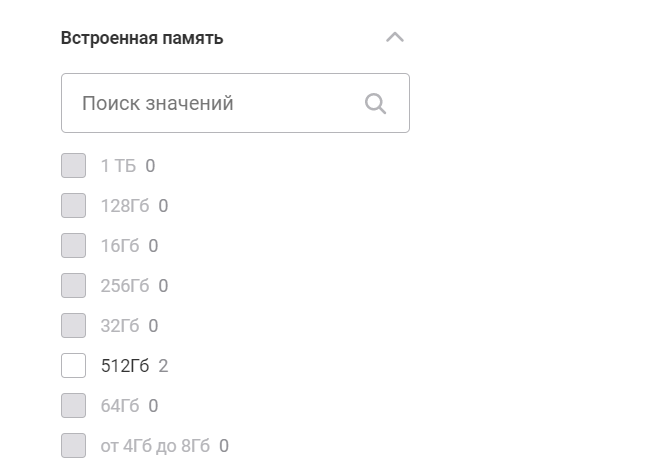
Task: Tick the checkbox beside от 4Гб до 8Гб
Action: coord(74,446)
